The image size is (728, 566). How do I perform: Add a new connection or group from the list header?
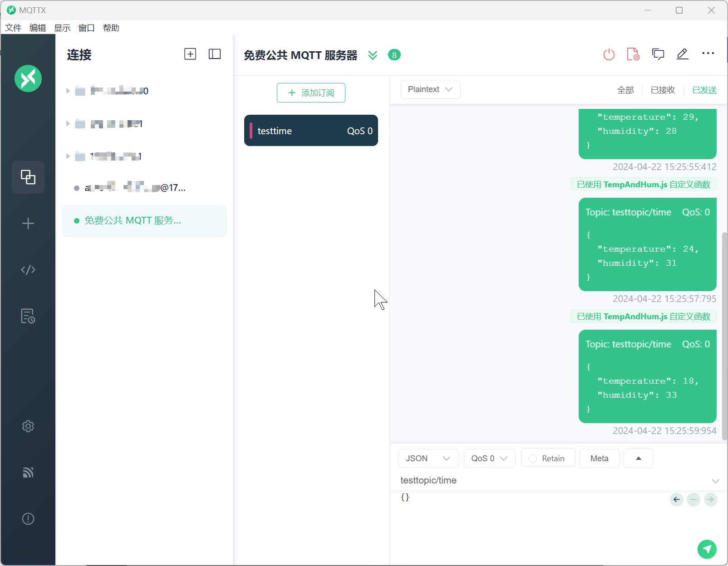[x=190, y=54]
